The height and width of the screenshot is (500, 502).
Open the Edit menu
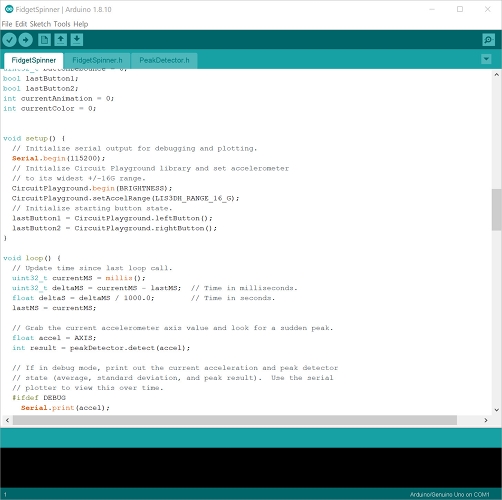[x=21, y=24]
